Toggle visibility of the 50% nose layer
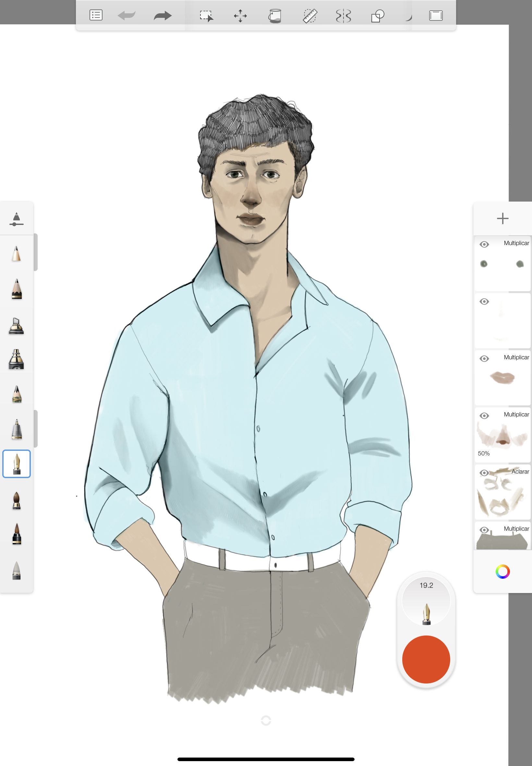The height and width of the screenshot is (766, 532). click(484, 415)
